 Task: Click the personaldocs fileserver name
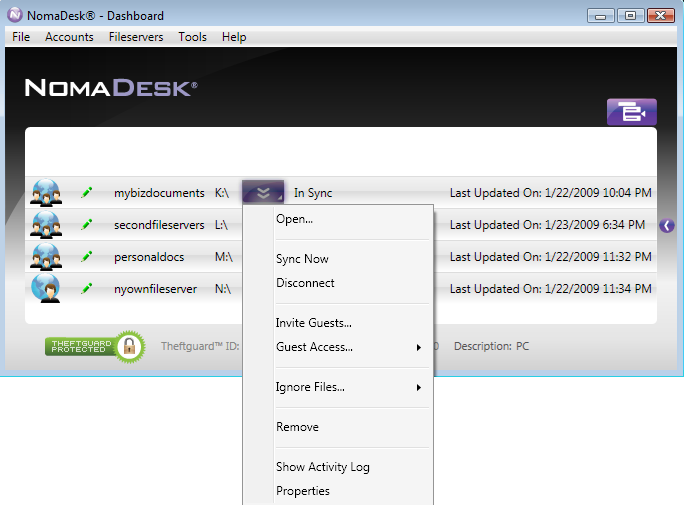click(x=149, y=257)
